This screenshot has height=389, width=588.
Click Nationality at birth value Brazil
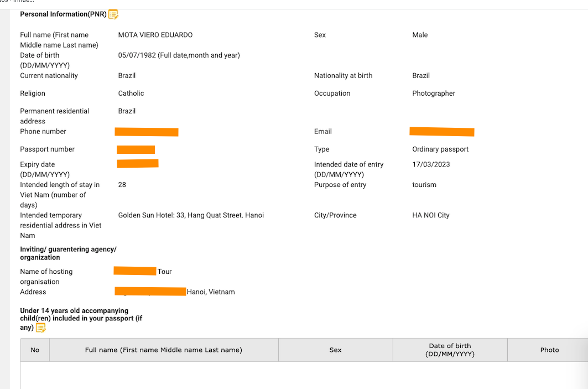[421, 75]
